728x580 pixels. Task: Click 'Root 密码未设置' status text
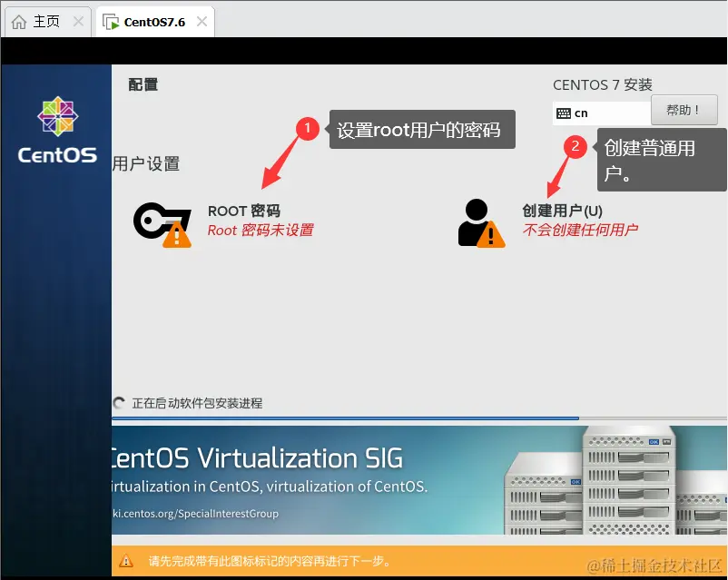(261, 230)
